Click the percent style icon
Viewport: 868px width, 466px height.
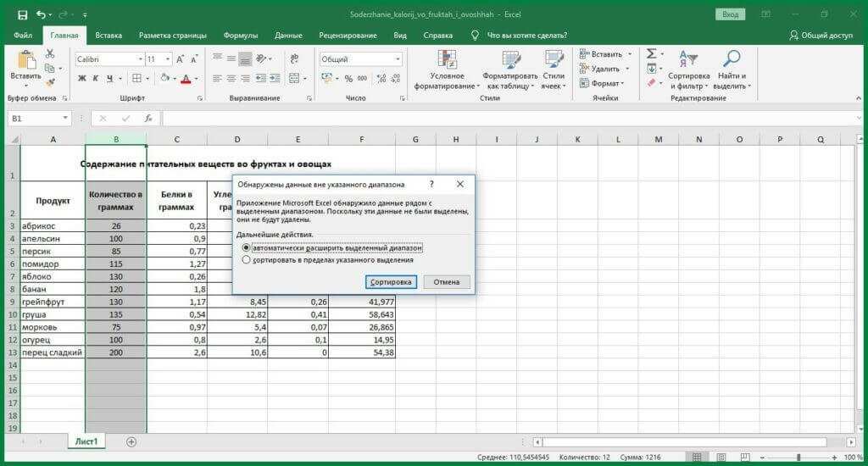point(348,78)
